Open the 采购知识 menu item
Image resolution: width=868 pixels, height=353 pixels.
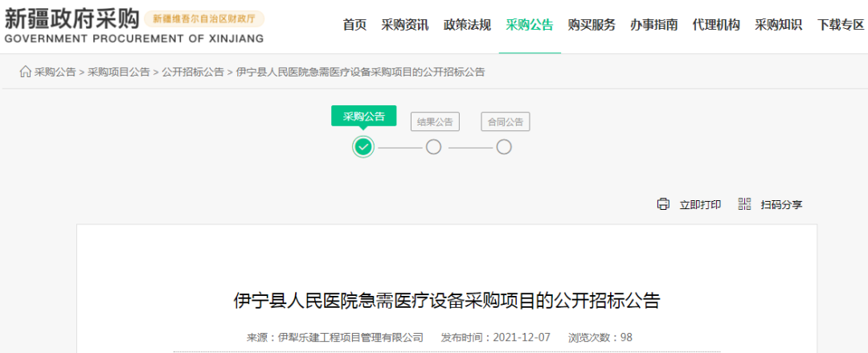point(778,25)
